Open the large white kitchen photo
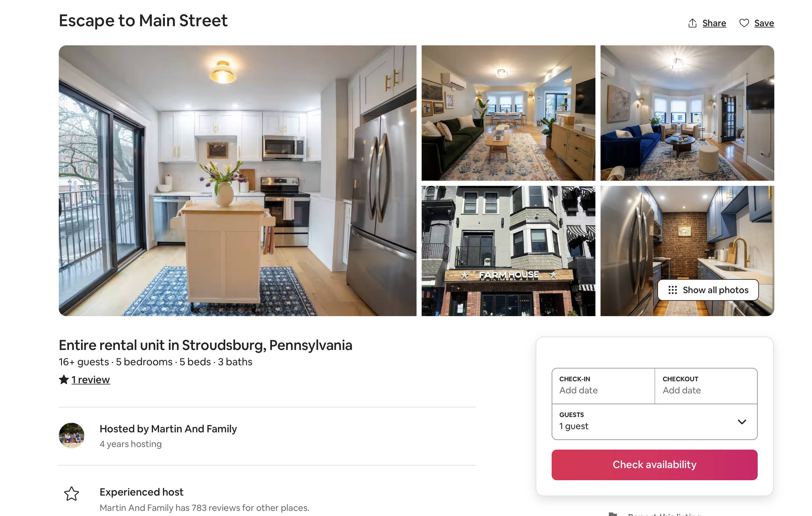The height and width of the screenshot is (516, 812). pyautogui.click(x=237, y=181)
